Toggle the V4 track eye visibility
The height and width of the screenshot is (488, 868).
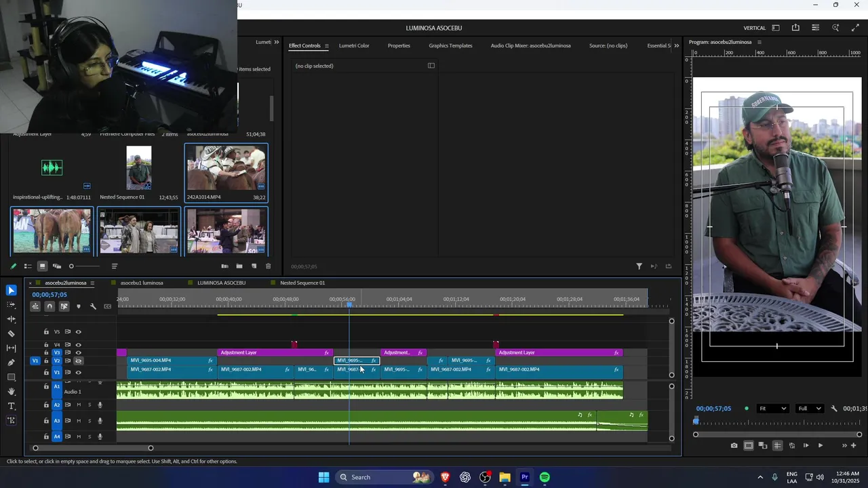[78, 345]
